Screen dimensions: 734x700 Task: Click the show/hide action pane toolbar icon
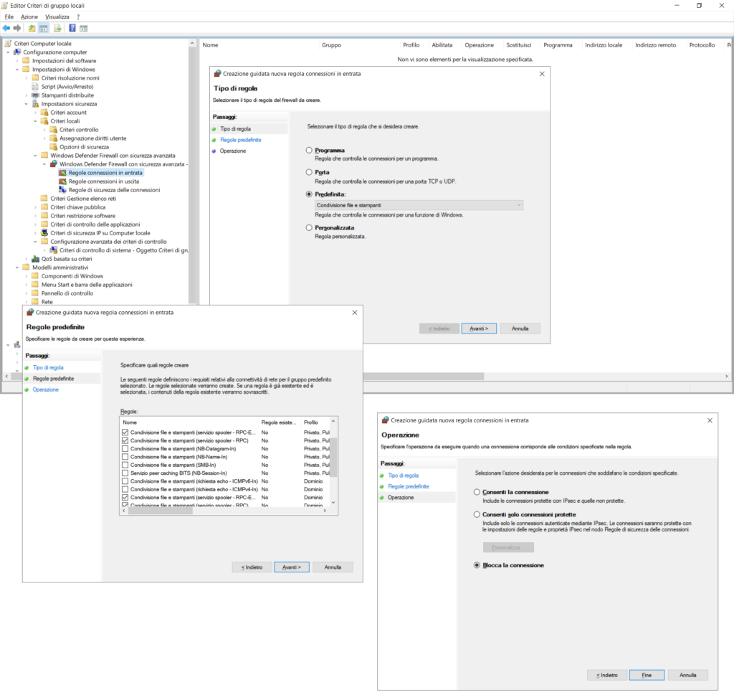click(x=83, y=28)
